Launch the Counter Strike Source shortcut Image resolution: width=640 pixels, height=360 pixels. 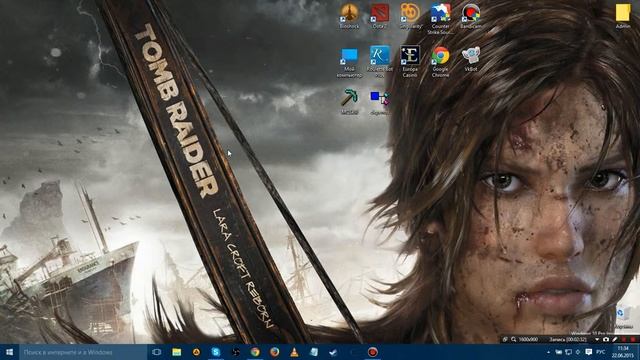point(440,19)
